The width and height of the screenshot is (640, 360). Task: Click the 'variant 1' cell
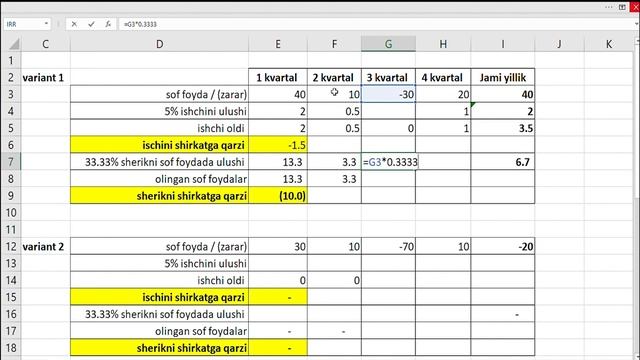pos(45,78)
